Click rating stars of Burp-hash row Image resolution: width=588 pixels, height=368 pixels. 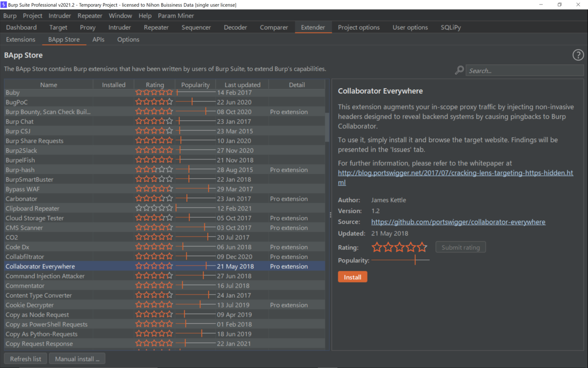pyautogui.click(x=154, y=170)
